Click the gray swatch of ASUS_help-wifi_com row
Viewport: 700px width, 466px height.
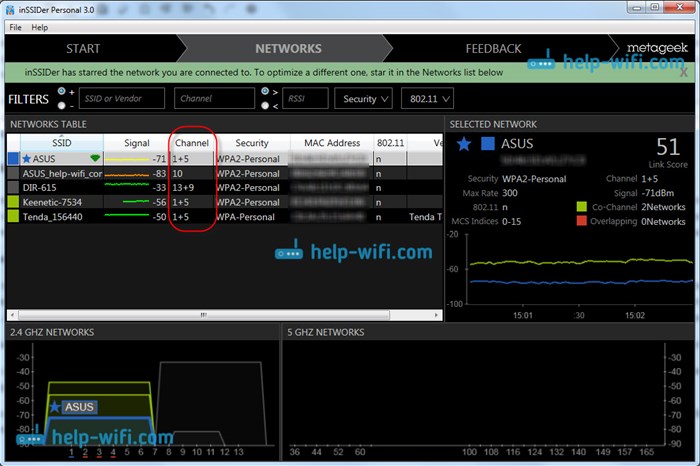(13, 173)
